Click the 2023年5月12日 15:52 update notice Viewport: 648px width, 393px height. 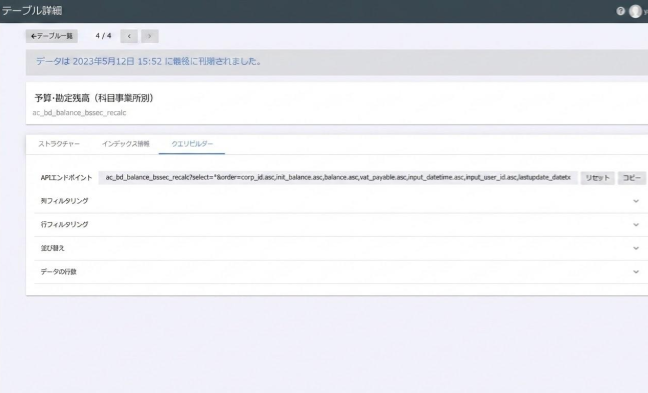click(149, 62)
